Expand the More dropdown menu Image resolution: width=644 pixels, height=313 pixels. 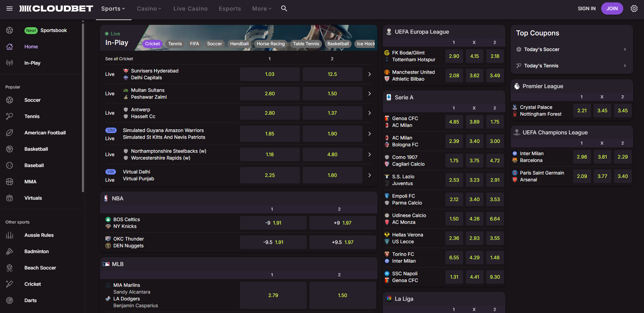click(x=261, y=9)
